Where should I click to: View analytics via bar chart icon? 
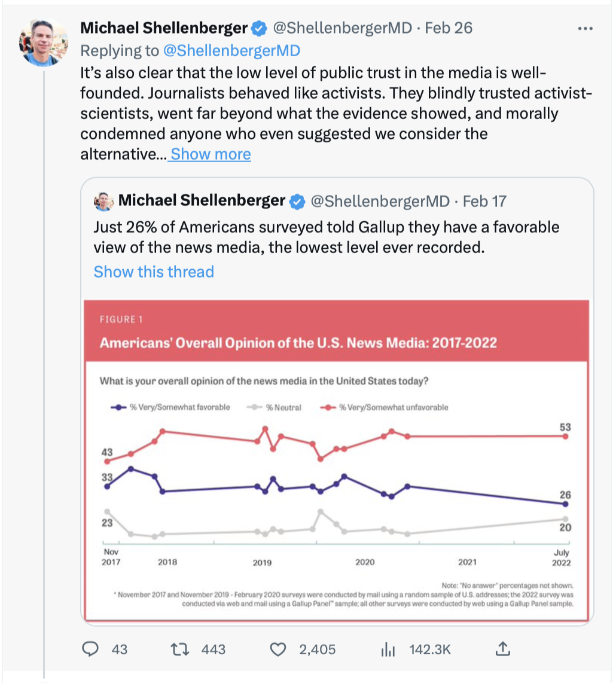click(x=388, y=650)
